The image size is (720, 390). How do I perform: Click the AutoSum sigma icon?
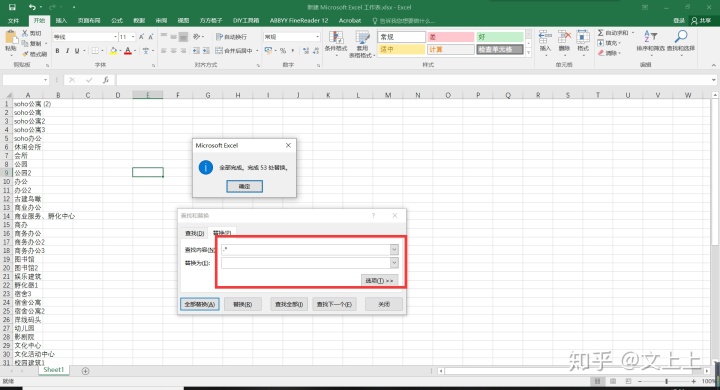click(601, 33)
